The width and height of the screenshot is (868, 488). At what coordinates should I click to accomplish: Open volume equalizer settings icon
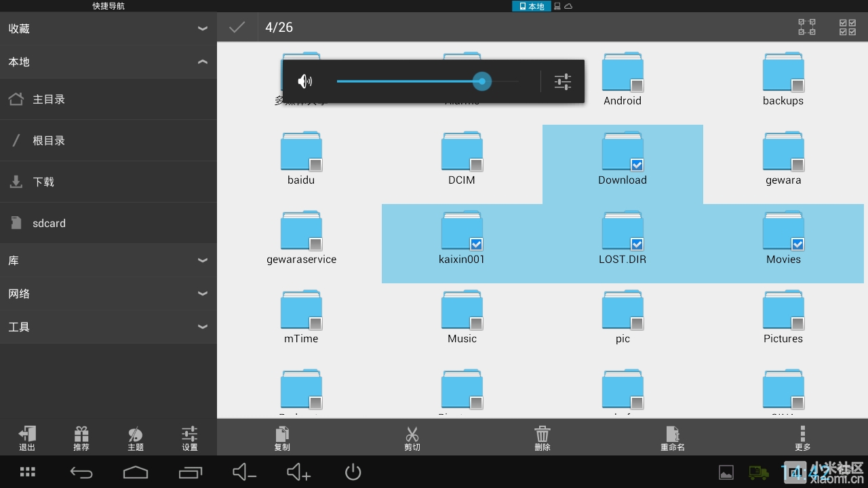pyautogui.click(x=563, y=82)
